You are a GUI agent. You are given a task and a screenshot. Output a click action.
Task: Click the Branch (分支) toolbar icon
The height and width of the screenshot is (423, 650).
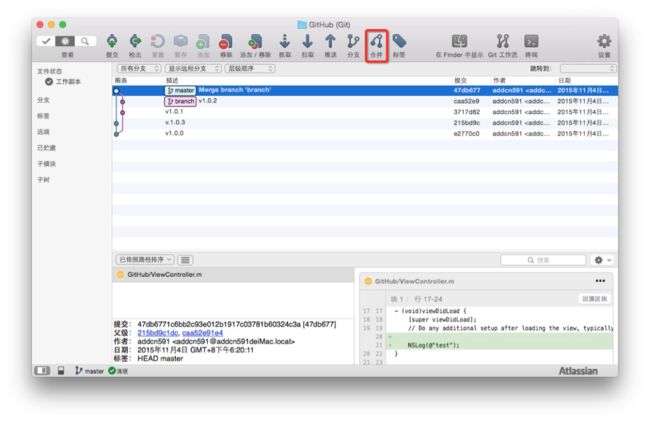coord(353,41)
